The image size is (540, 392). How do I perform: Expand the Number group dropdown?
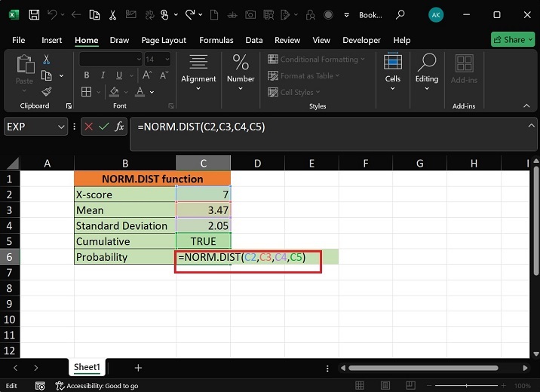coord(241,89)
